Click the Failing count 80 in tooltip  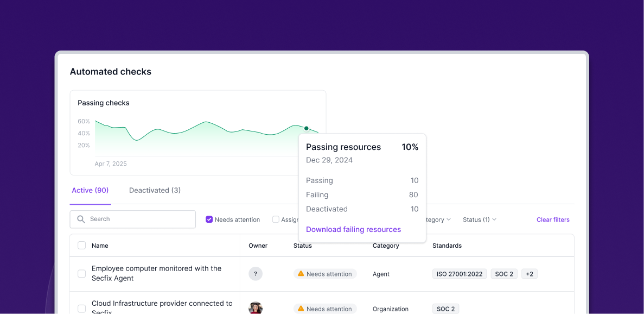point(413,195)
